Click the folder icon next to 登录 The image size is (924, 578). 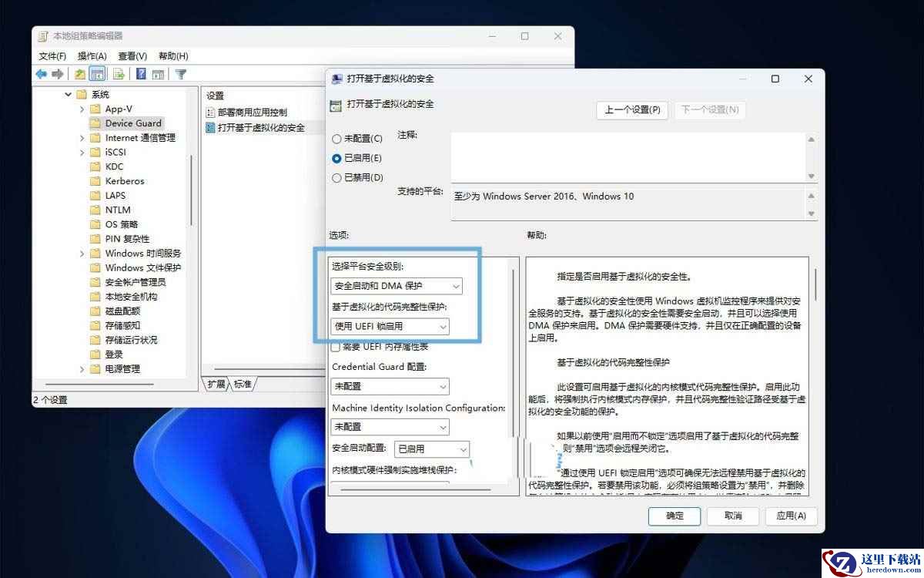click(95, 355)
